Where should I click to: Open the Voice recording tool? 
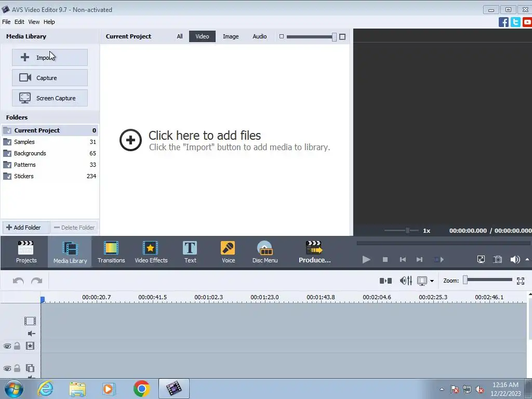(x=229, y=252)
